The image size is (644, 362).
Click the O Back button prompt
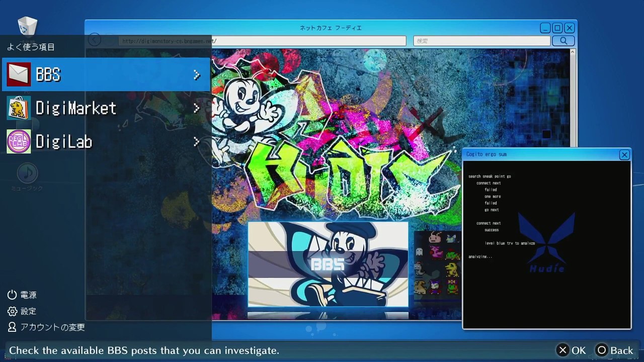tap(614, 350)
